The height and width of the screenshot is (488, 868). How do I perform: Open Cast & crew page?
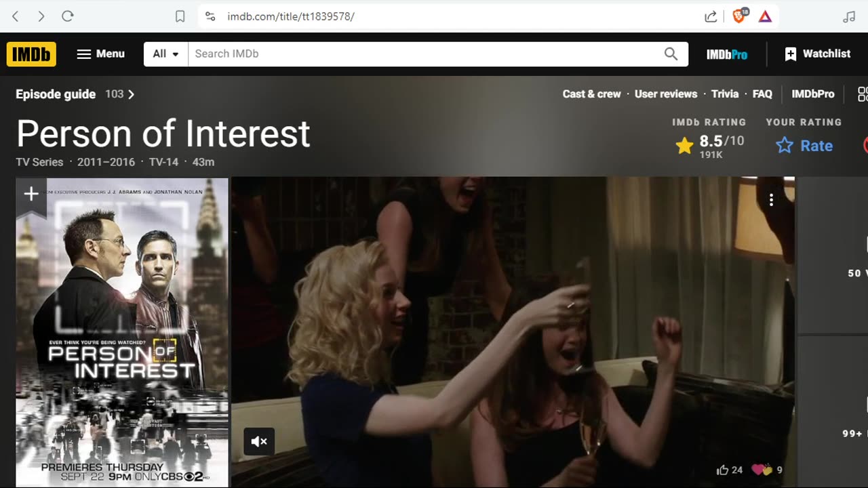(591, 94)
